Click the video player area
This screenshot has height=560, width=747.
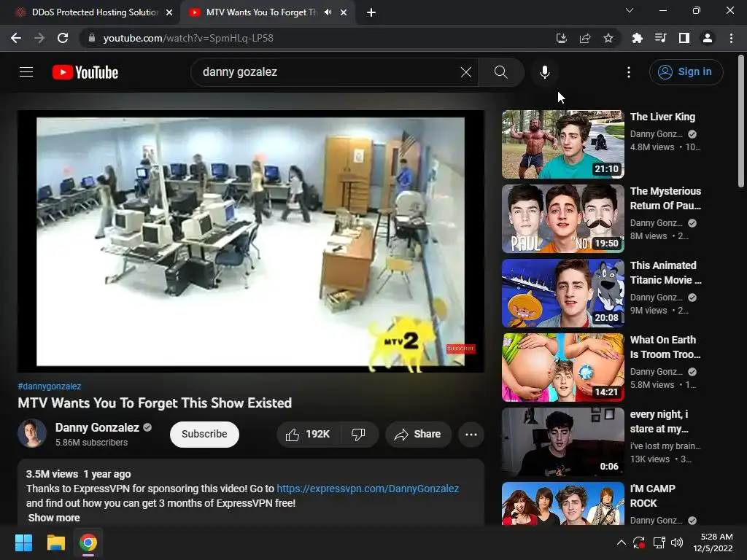251,241
